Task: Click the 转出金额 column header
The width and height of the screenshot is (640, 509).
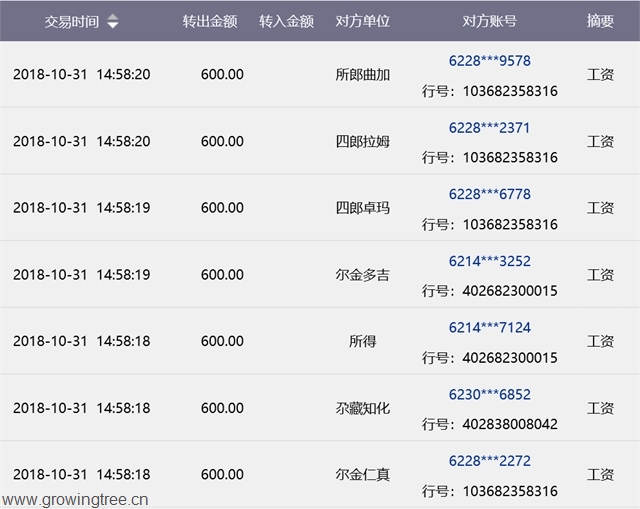Action: click(210, 21)
